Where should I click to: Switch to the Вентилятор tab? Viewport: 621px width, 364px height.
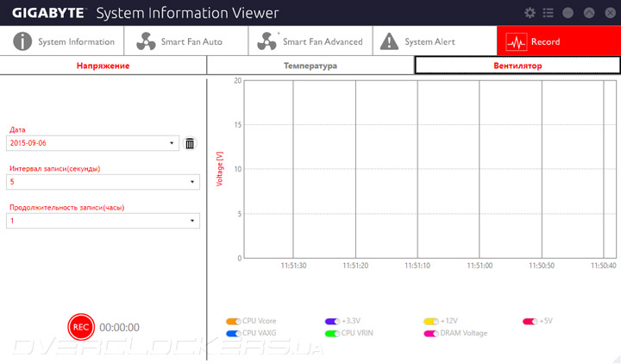(x=517, y=66)
